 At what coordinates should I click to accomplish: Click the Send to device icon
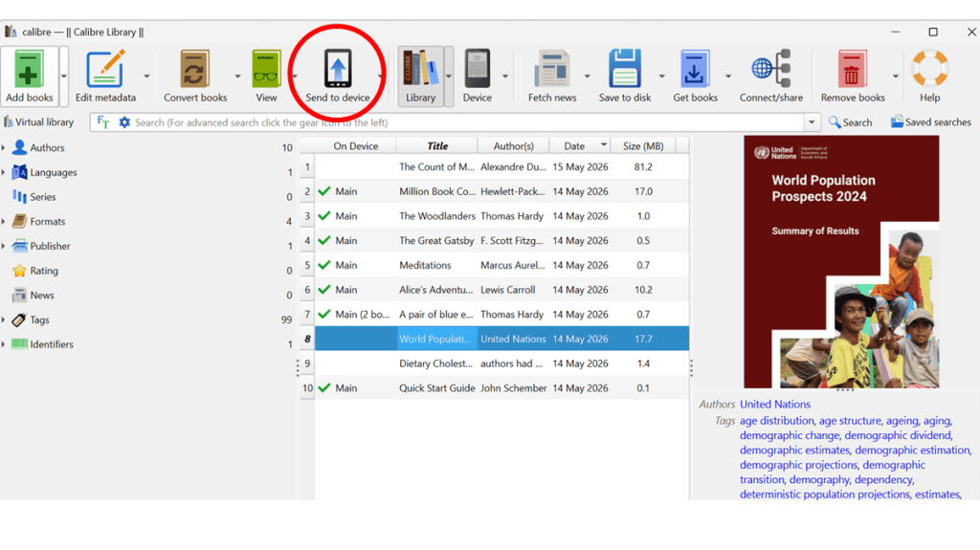[x=338, y=69]
